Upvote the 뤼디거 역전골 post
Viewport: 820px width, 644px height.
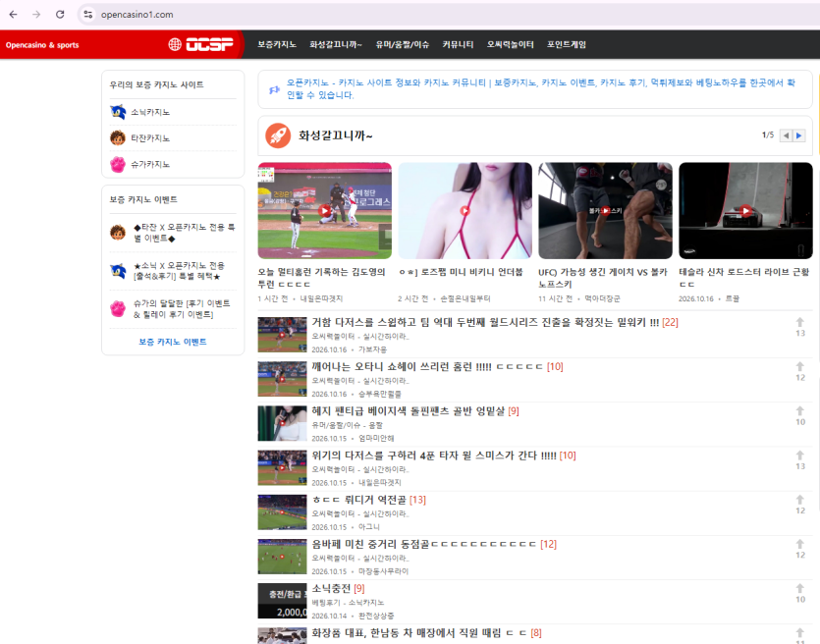800,500
